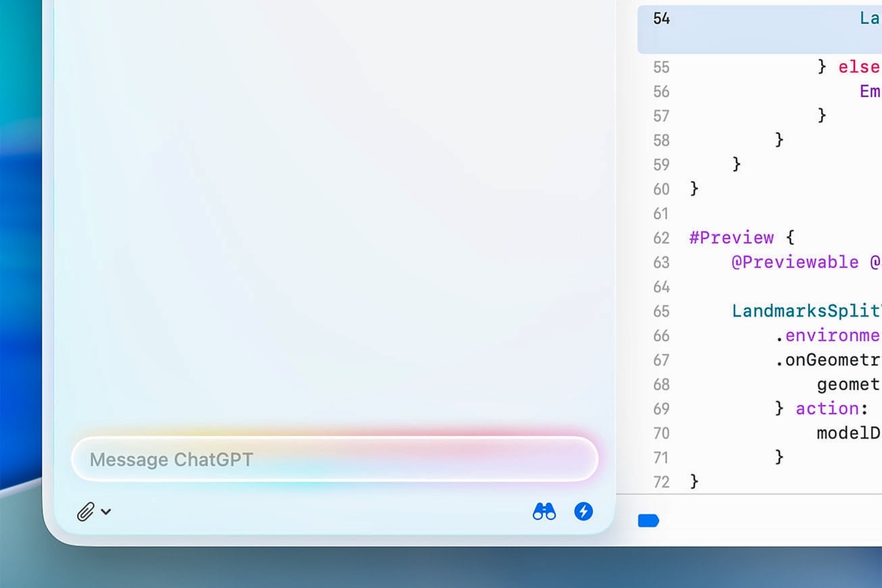
Task: Click the blue tag icon below editor
Action: click(x=648, y=520)
